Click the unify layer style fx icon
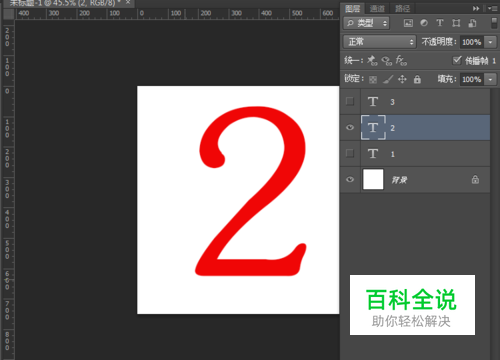The image size is (500, 360). click(x=401, y=60)
